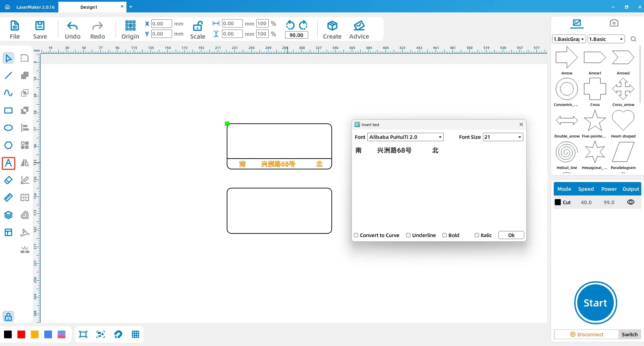Pick the gradient color swatch

point(61,334)
